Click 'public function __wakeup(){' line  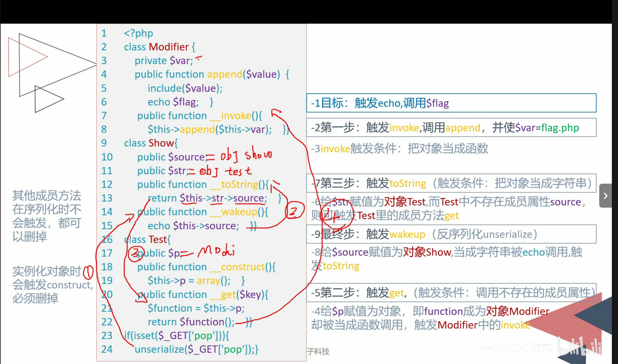(203, 212)
